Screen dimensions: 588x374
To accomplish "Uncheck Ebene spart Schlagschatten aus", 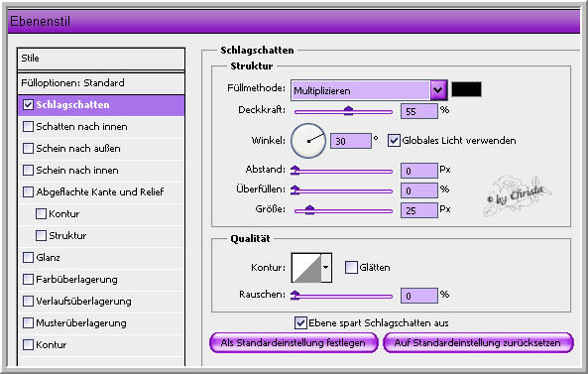I will [300, 323].
